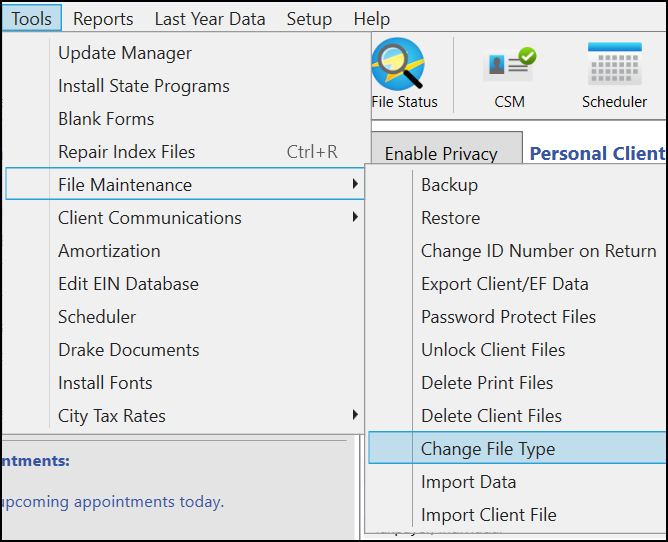Select Delete Client Files
Image resolution: width=668 pixels, height=542 pixels.
(x=517, y=415)
